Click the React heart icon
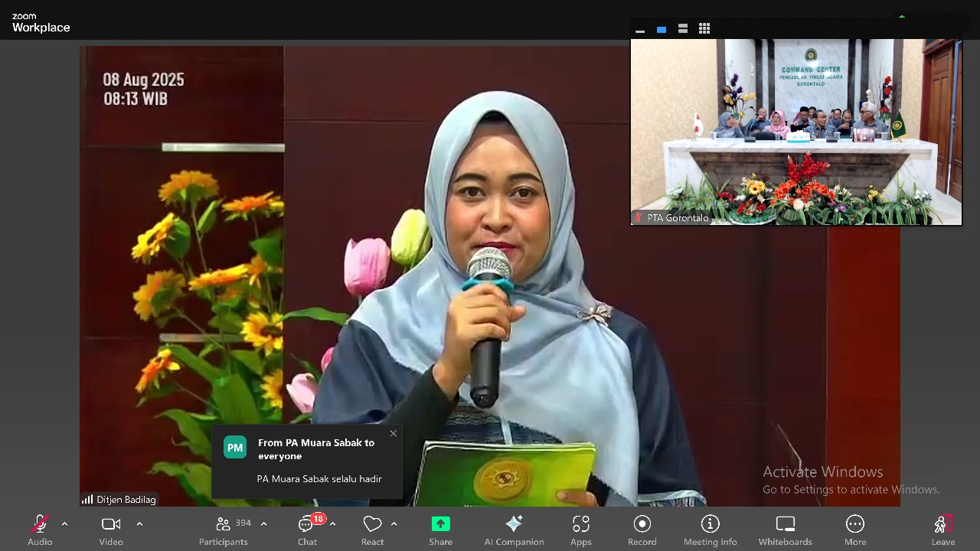The width and height of the screenshot is (980, 551). (x=372, y=530)
